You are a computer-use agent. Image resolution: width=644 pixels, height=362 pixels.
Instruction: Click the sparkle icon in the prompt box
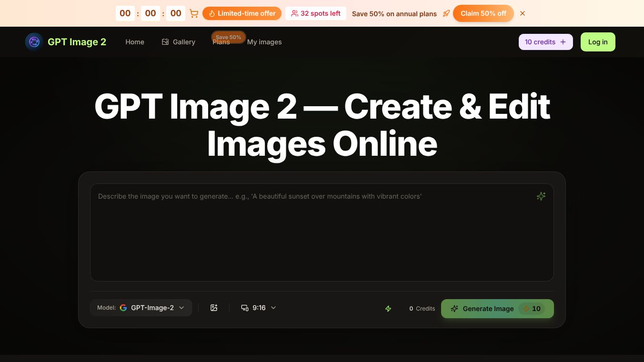pyautogui.click(x=541, y=196)
